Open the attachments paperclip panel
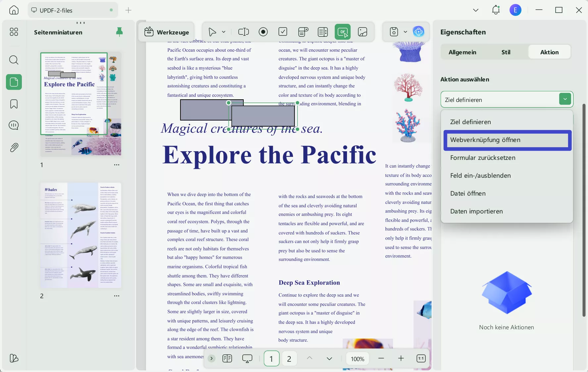 tap(14, 148)
